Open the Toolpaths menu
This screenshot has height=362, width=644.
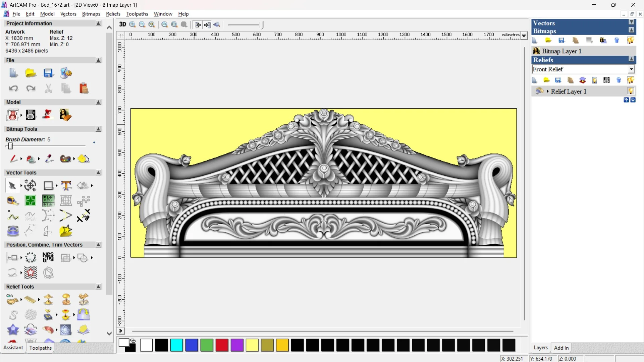click(137, 14)
